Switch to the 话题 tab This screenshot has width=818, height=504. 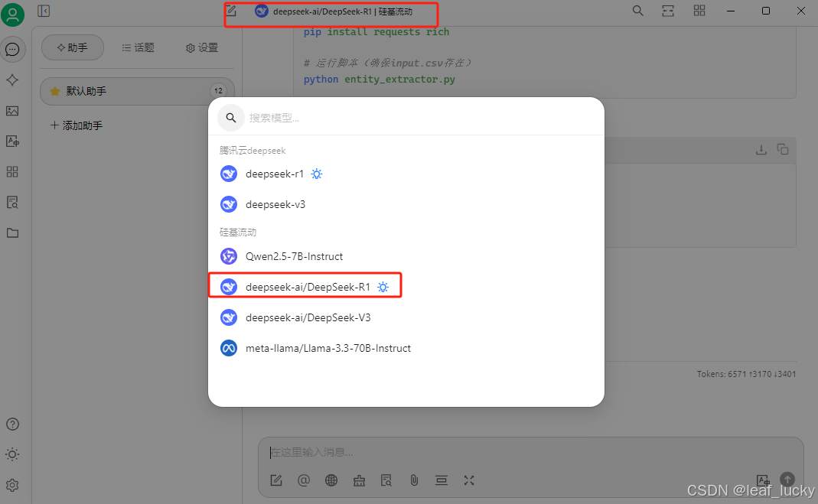(139, 48)
